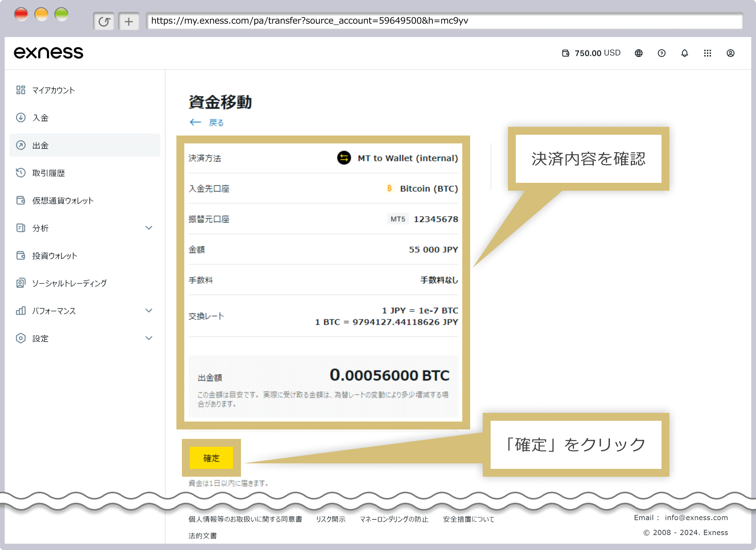This screenshot has width=756, height=550.
Task: Open the language globe icon
Action: point(639,53)
